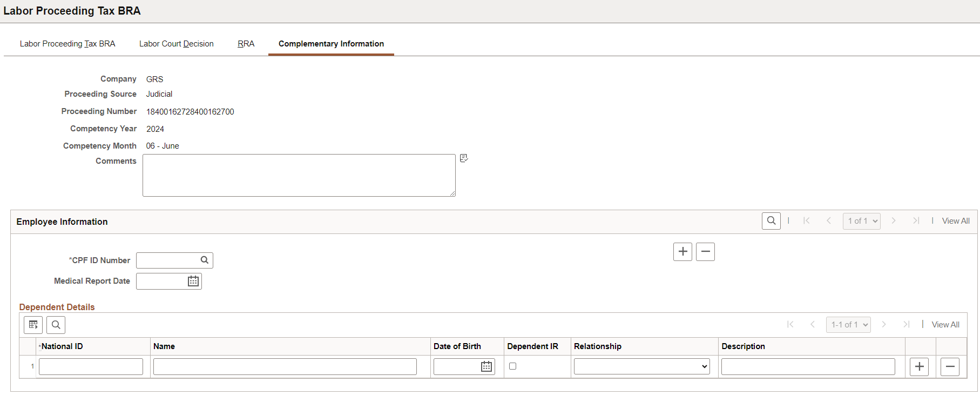Click the Description input field
This screenshot has height=395, width=980.
click(x=808, y=366)
